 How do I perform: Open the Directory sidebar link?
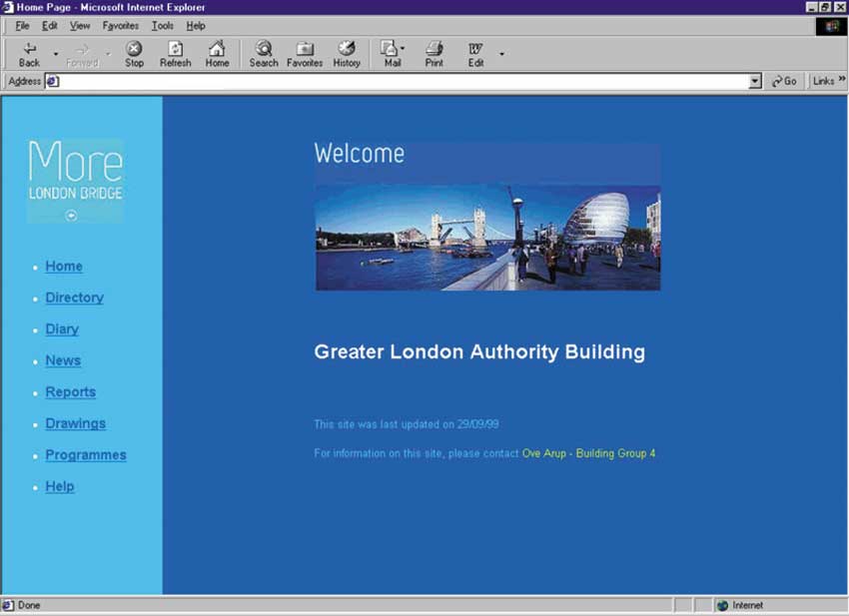pyautogui.click(x=74, y=298)
